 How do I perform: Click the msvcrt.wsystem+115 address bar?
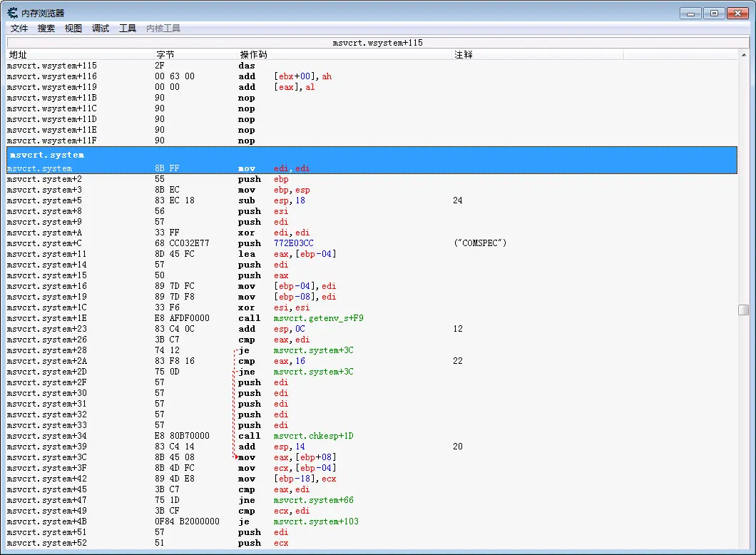click(x=377, y=43)
